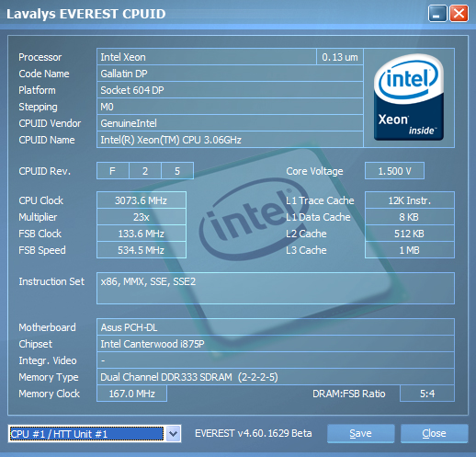Click Instruction Set box x86, MMX, SSE, SSE2
Screen dimensions: 476x457
276,288
